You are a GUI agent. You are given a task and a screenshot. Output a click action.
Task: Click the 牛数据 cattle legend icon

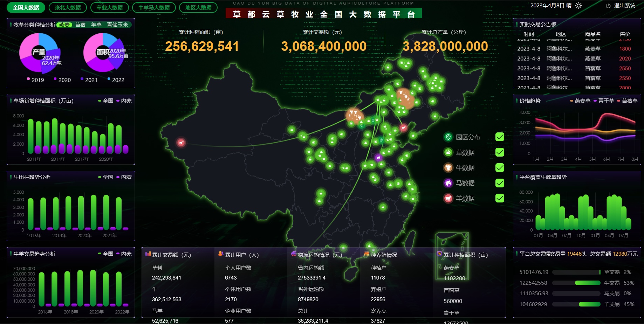pos(448,168)
